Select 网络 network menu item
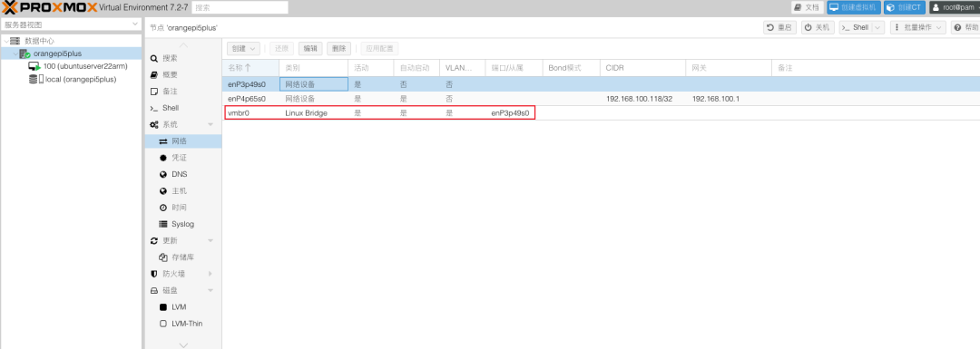The width and height of the screenshot is (980, 349). click(182, 141)
